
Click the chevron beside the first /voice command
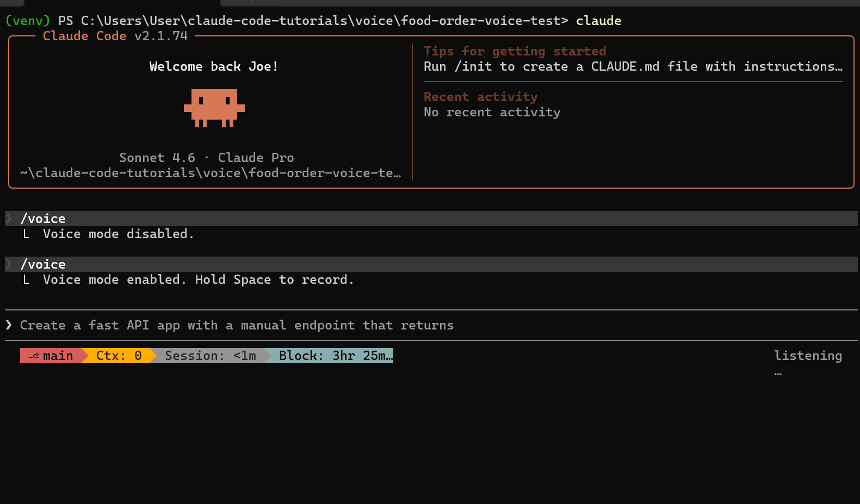9,219
